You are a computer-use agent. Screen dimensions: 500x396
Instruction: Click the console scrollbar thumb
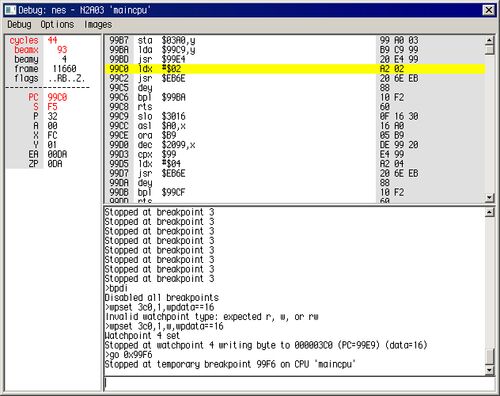coord(489,357)
